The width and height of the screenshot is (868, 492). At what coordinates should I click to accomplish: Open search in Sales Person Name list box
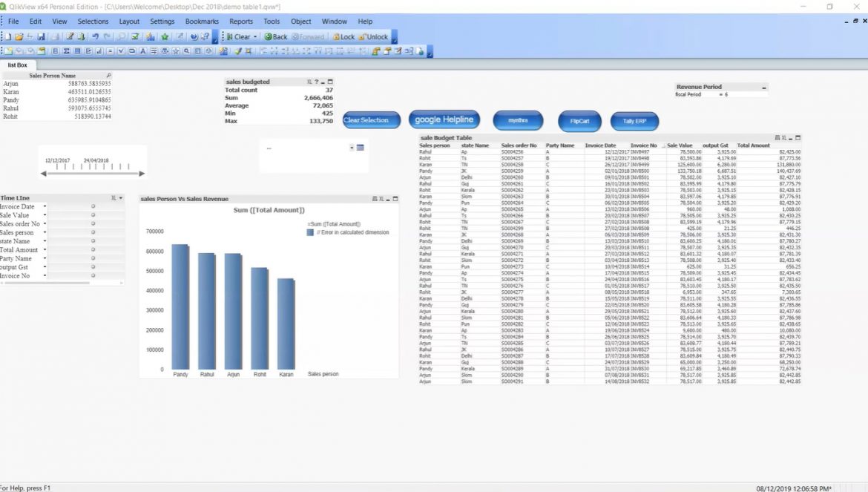coord(110,75)
